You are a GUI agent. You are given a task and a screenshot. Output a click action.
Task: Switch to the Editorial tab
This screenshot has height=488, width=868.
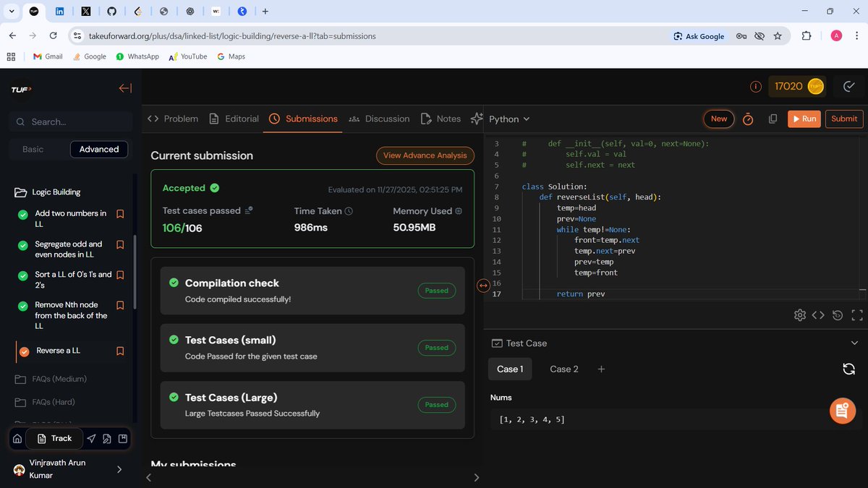[x=240, y=119]
